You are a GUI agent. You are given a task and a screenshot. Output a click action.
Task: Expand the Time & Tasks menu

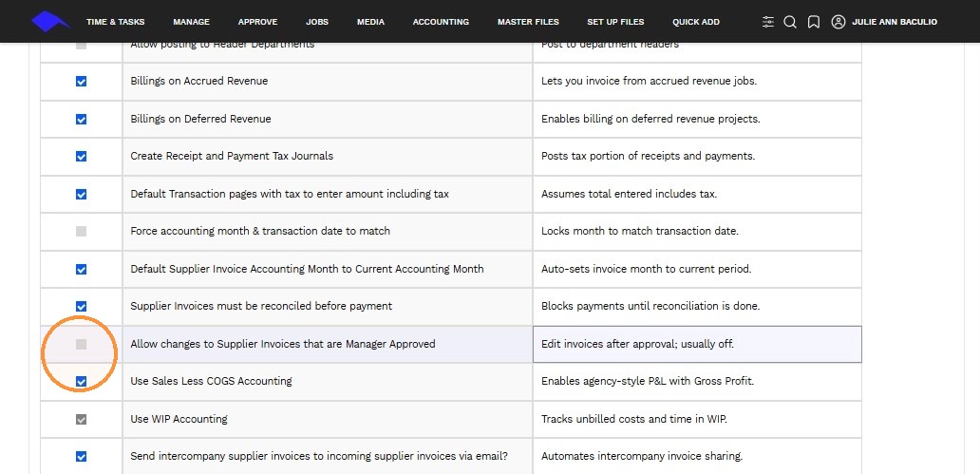tap(116, 22)
